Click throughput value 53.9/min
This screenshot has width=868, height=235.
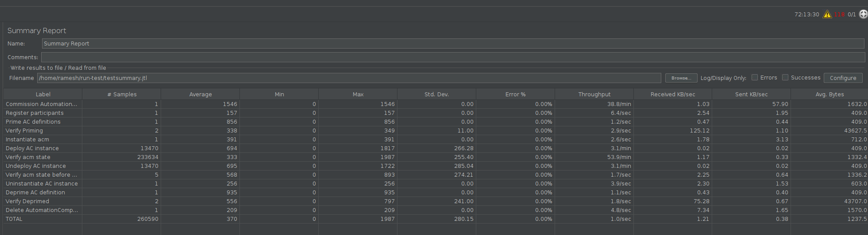point(619,157)
